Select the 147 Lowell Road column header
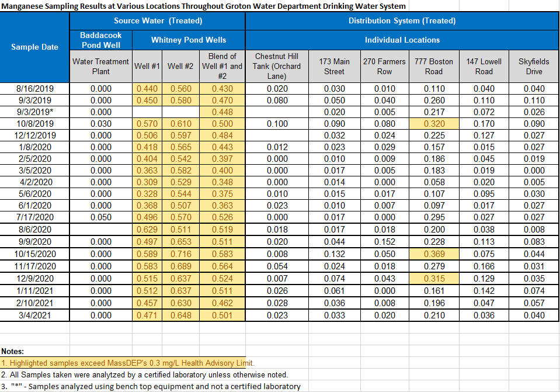Viewport: 560px width, 392px height. [x=484, y=67]
